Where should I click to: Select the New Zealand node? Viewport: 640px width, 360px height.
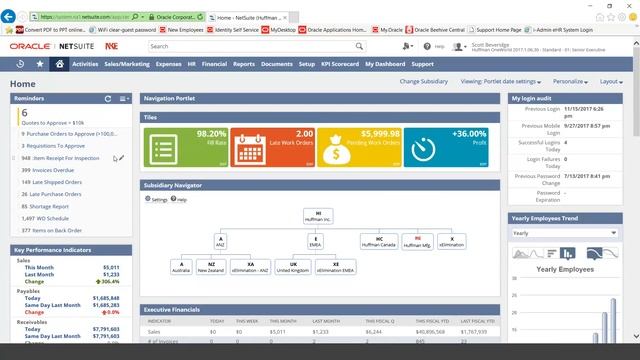click(211, 267)
